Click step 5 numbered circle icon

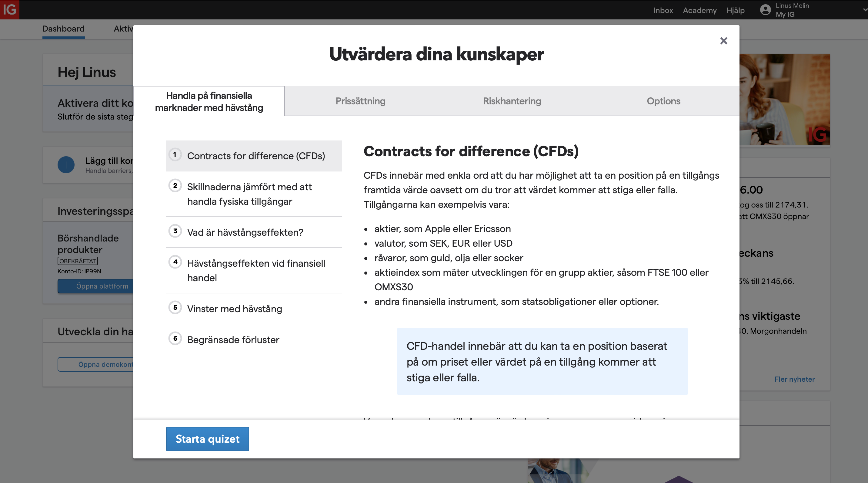click(x=175, y=308)
